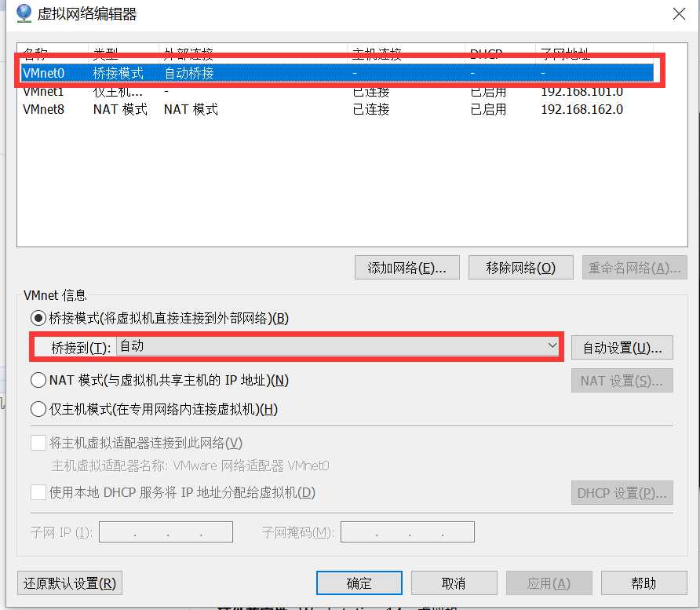Click the 类型 column header

(123, 53)
